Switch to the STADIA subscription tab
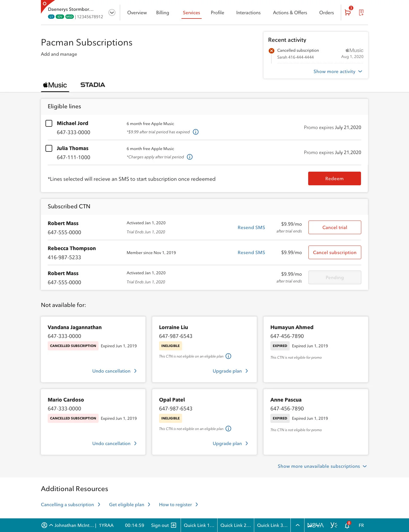 point(93,85)
